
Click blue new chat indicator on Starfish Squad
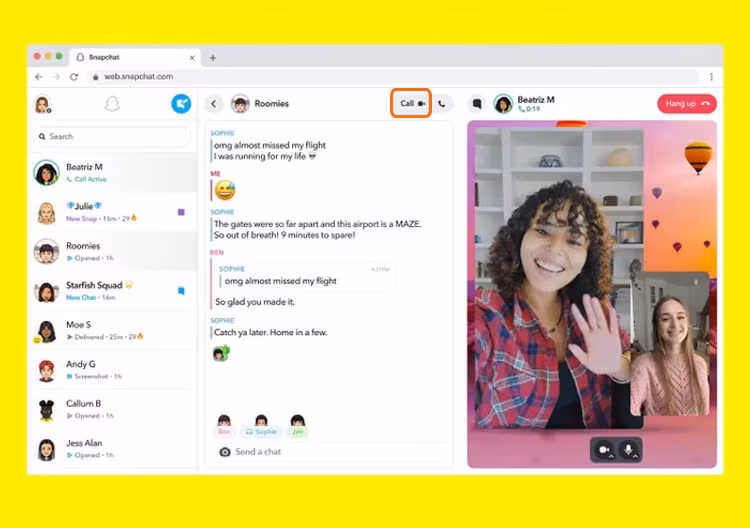(181, 291)
